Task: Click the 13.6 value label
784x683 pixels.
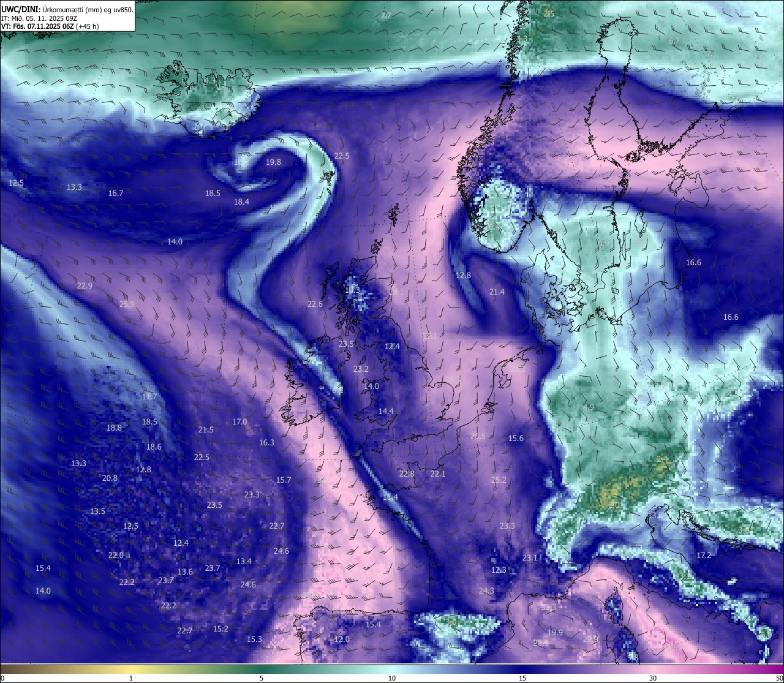Action: (x=185, y=572)
